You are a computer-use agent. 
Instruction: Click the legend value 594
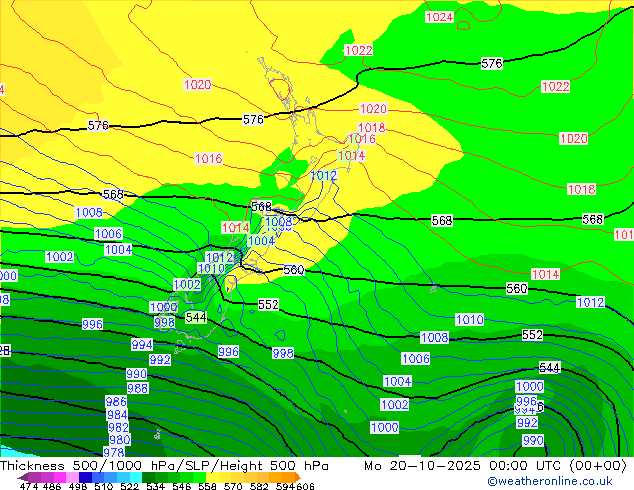pyautogui.click(x=285, y=486)
